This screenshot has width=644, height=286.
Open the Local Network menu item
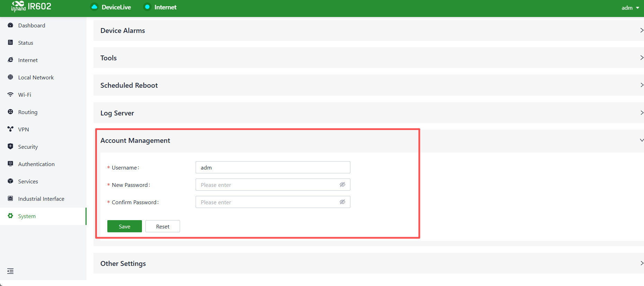(x=43, y=77)
